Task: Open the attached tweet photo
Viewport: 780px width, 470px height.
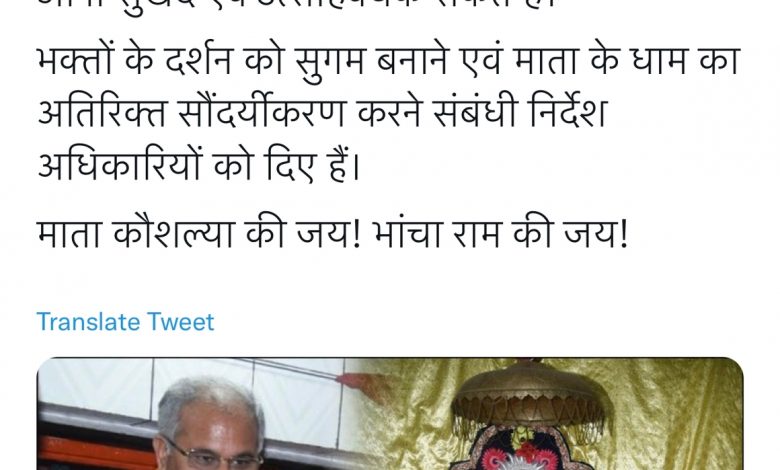Action: [390, 414]
